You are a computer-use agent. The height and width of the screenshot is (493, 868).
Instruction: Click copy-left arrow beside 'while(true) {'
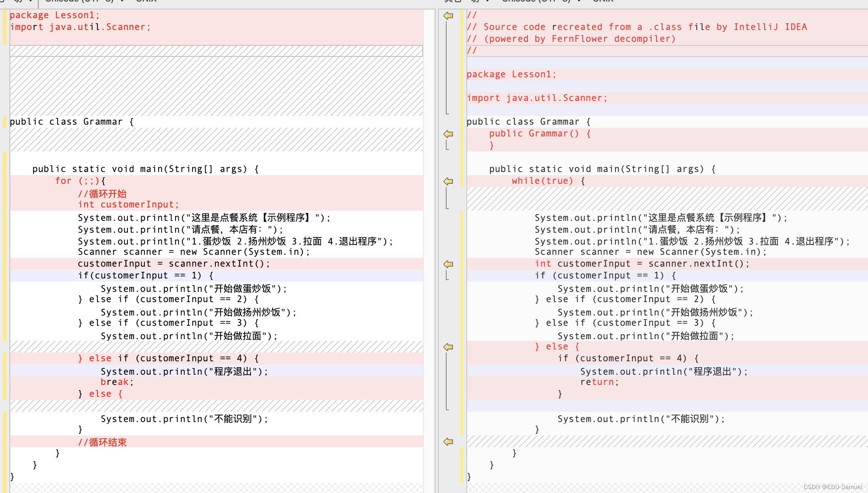coord(448,181)
